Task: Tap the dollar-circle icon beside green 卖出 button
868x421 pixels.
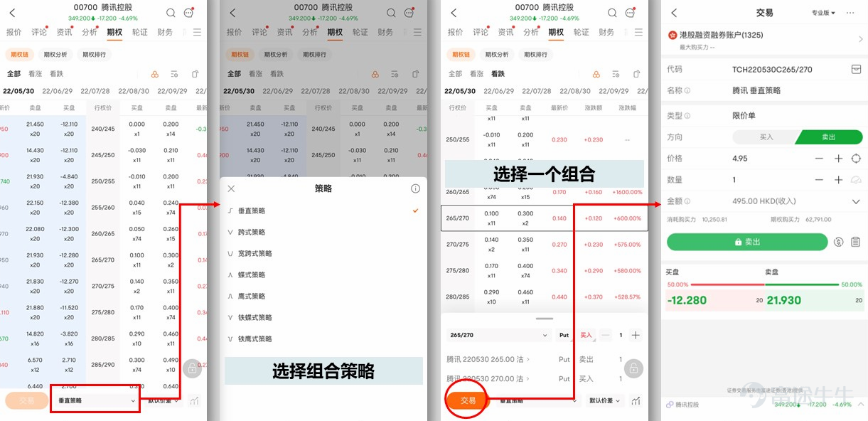Action: (x=839, y=242)
